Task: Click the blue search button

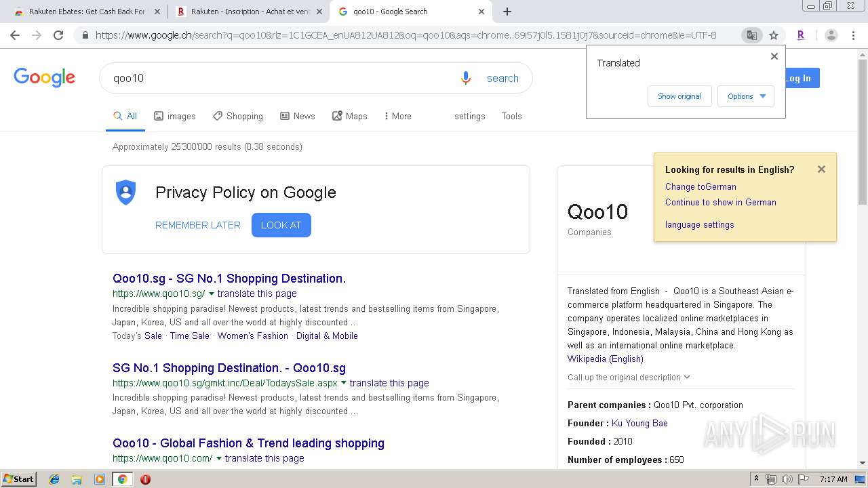Action: coord(502,78)
